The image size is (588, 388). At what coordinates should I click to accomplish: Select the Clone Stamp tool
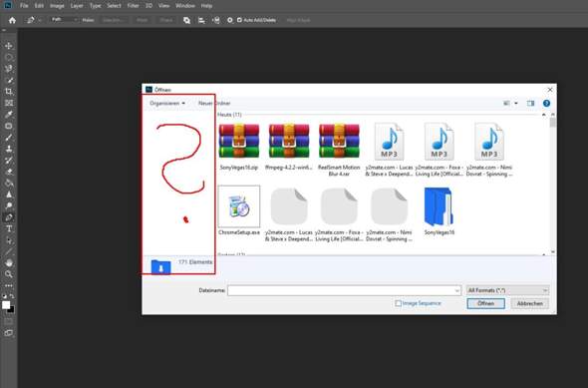[9, 149]
